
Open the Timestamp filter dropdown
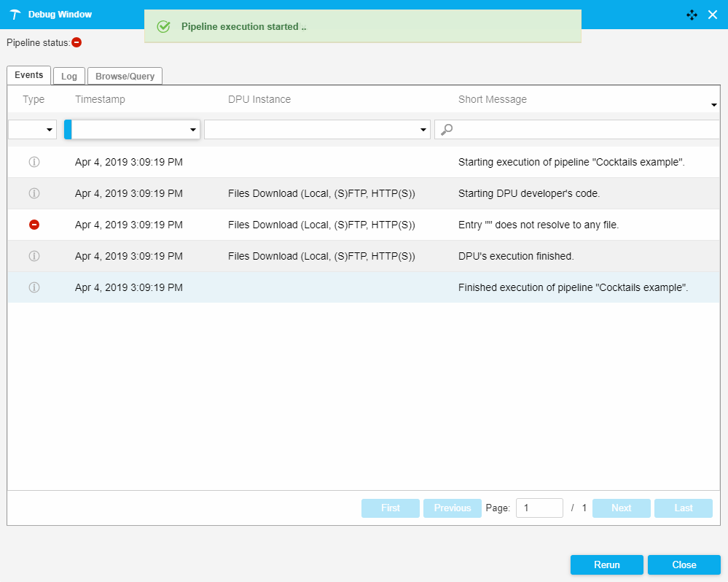tap(192, 130)
